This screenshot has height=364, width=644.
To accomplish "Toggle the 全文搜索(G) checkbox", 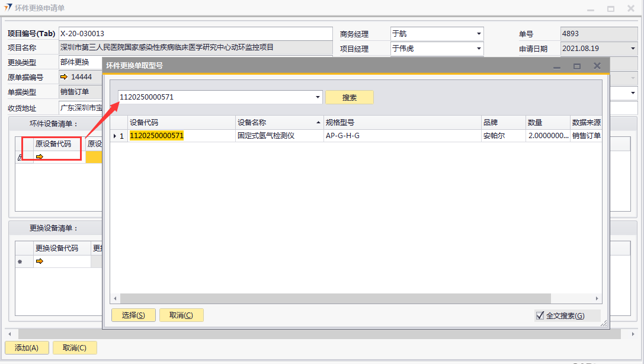I will pos(540,315).
